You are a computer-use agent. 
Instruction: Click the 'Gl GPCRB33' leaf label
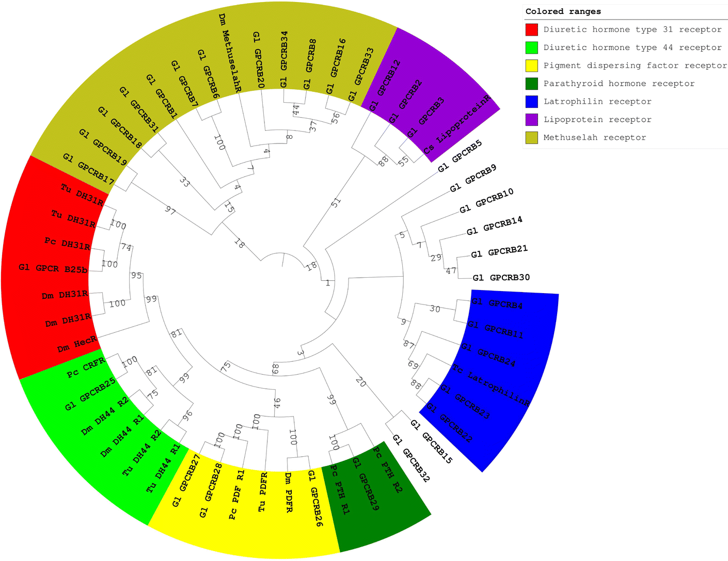point(360,74)
